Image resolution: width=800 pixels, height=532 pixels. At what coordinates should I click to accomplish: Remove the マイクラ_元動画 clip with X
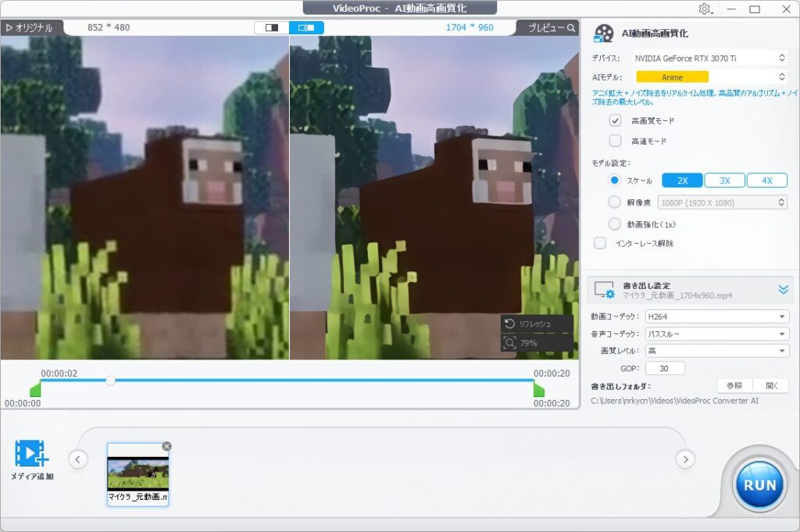tap(166, 446)
